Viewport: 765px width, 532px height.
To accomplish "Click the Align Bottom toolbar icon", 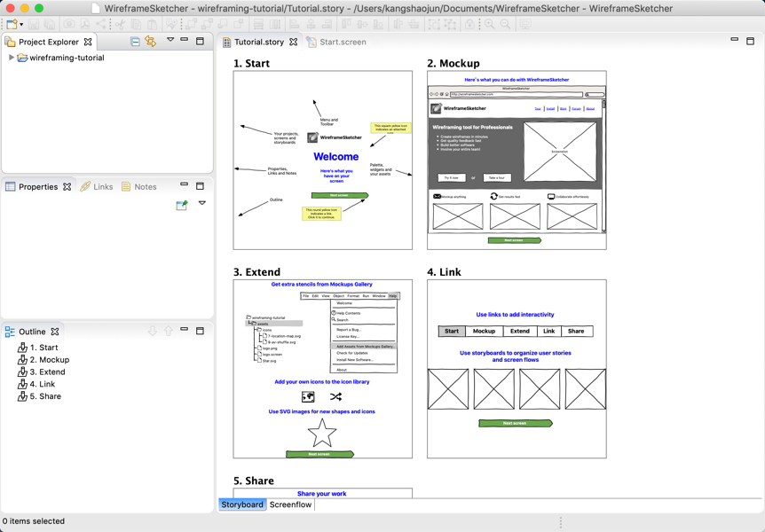I will [x=378, y=24].
